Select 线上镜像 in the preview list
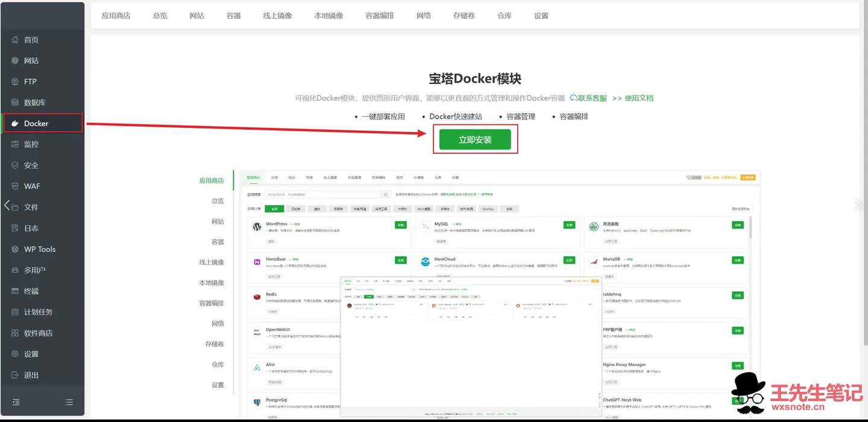This screenshot has height=422, width=868. (212, 262)
